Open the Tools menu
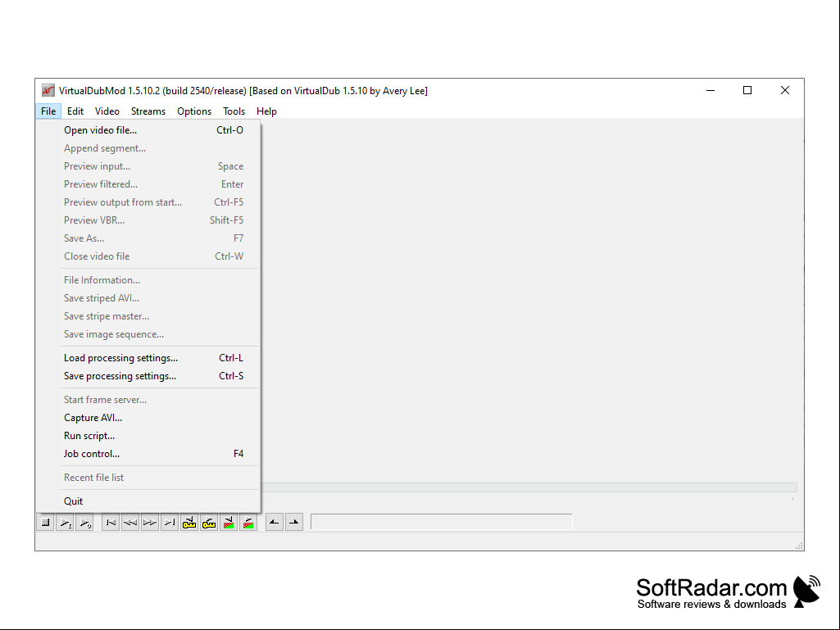 [234, 111]
